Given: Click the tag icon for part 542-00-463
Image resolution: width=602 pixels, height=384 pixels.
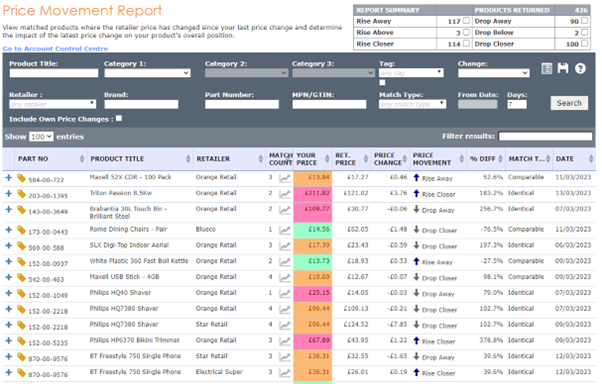Looking at the screenshot, I should pos(22,277).
